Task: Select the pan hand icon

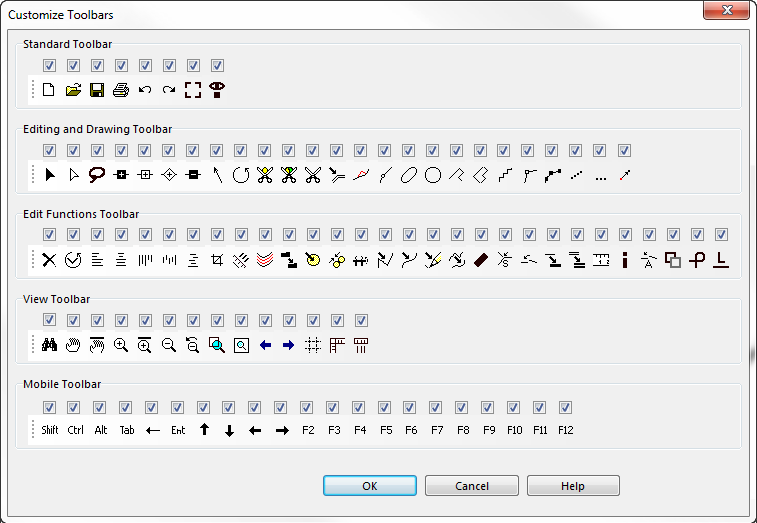Action: point(73,345)
